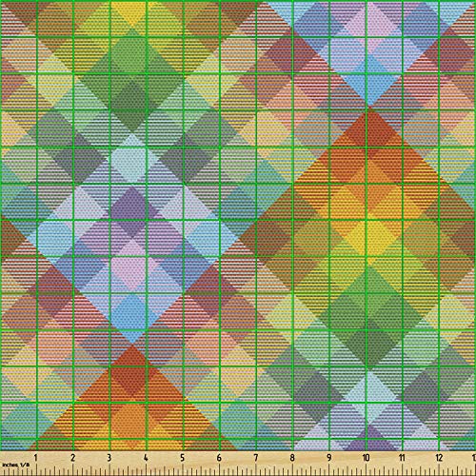Click the ruler number 2
The image size is (476, 476).
73,458
